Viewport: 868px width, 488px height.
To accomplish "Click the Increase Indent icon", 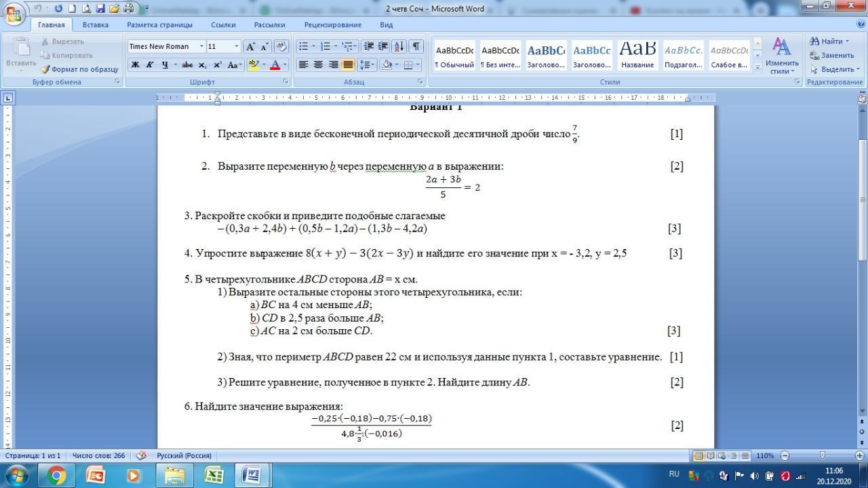I will [383, 46].
